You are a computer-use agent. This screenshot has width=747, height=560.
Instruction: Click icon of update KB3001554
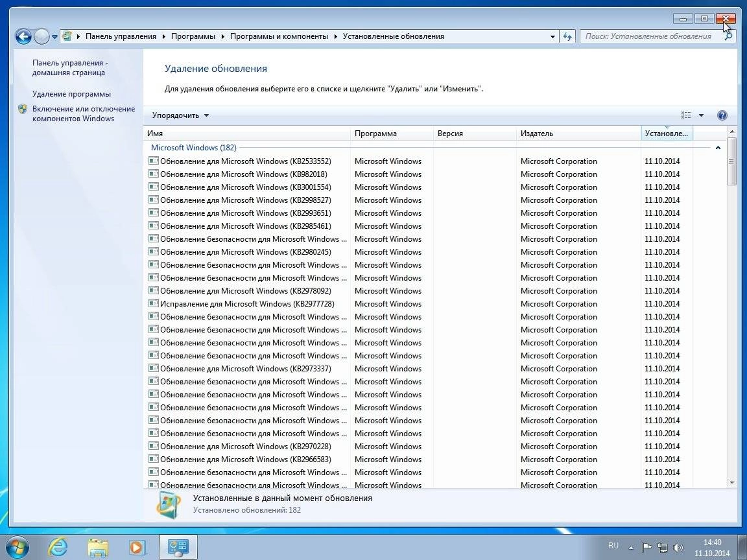click(x=154, y=187)
